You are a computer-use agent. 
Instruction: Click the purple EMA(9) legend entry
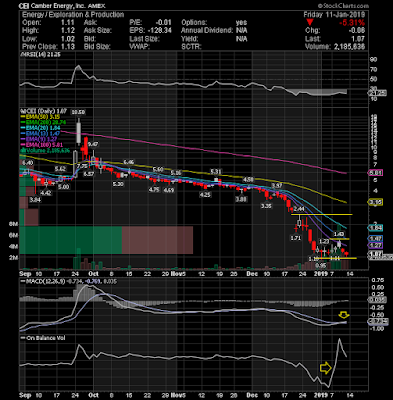point(39,139)
